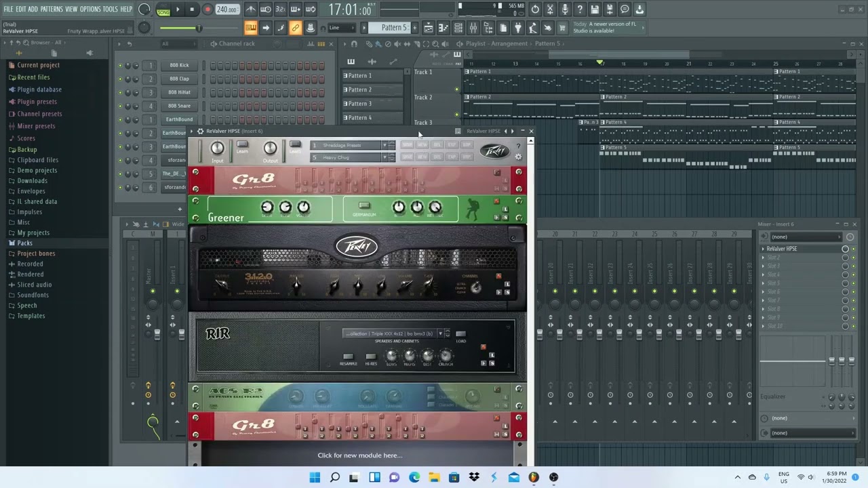Click the transport Stop button
Image resolution: width=868 pixels, height=488 pixels.
tap(192, 9)
